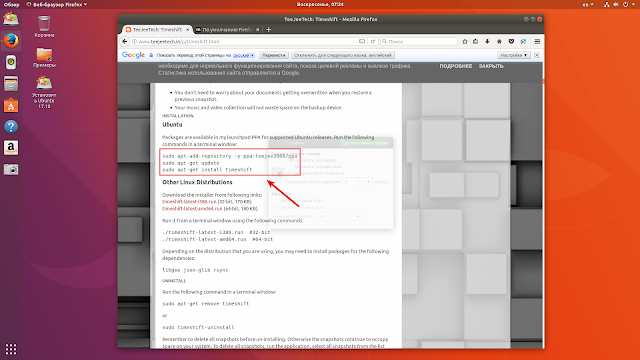Image resolution: width=640 pixels, height=360 pixels.
Task: Click the 'sudo apt-get remove timeshift' command
Action: click(x=206, y=304)
